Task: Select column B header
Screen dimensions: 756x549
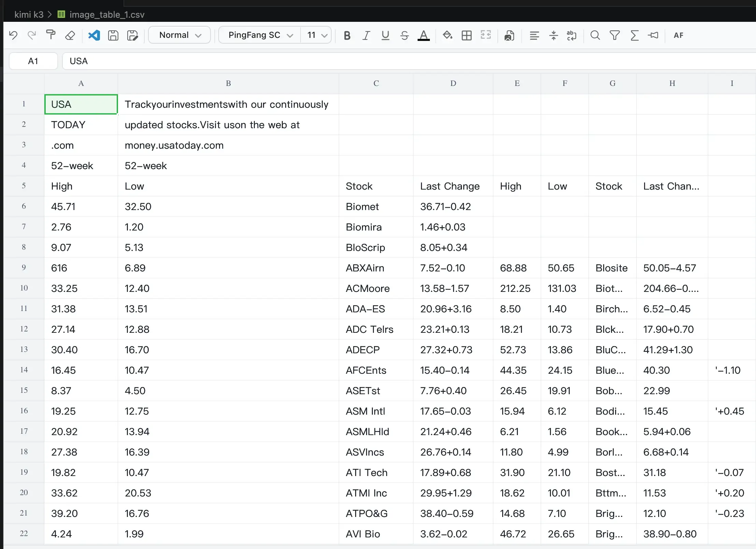Action: pos(228,84)
